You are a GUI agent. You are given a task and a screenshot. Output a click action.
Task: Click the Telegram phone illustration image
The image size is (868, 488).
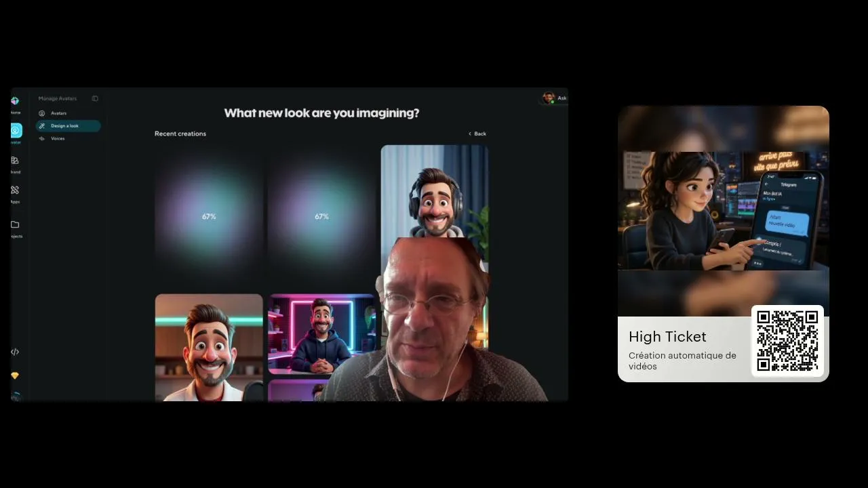(724, 211)
